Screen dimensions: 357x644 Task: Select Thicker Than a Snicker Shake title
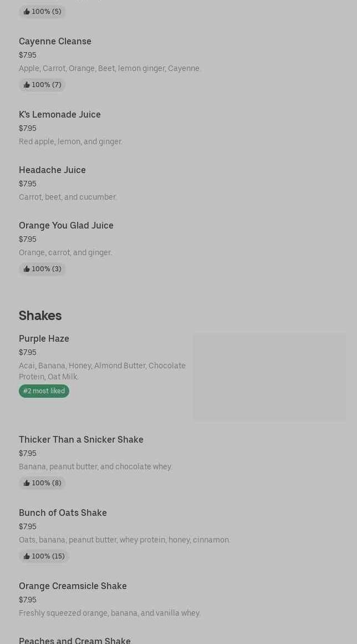point(81,439)
